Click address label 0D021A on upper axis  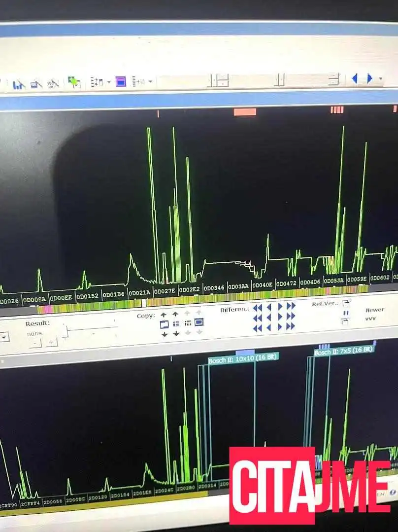click(x=139, y=293)
